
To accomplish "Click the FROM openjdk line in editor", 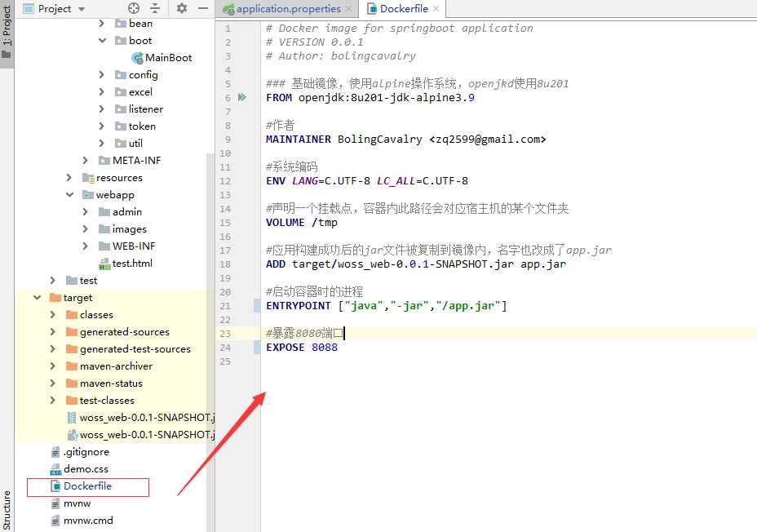I will [x=370, y=98].
